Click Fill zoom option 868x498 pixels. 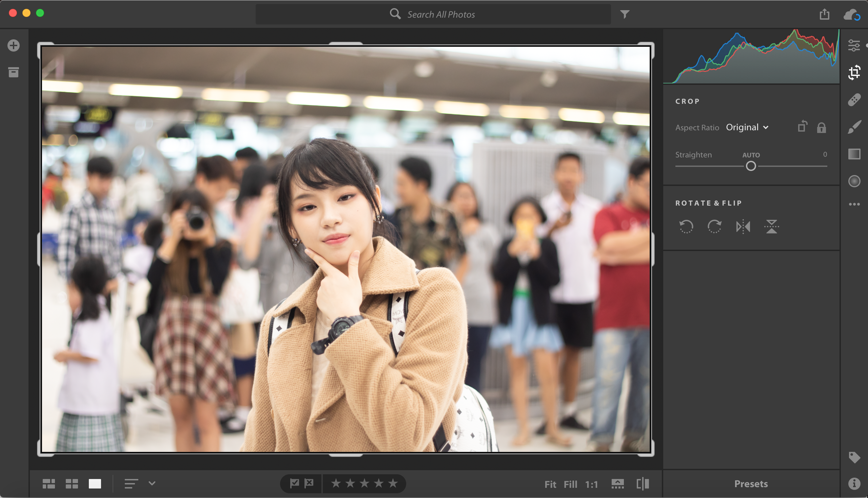click(570, 484)
